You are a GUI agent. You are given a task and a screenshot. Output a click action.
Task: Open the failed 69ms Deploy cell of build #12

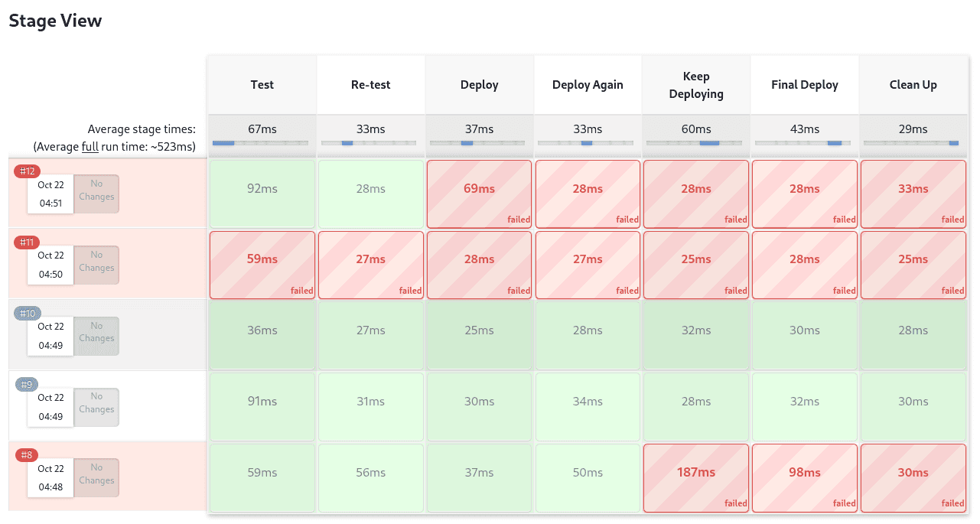[x=479, y=194]
